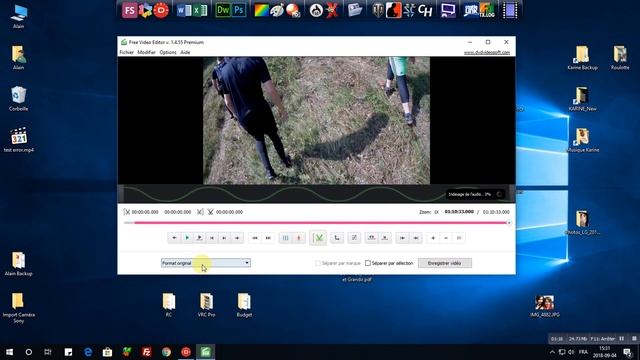Go to selection end icon

[x=416, y=238]
